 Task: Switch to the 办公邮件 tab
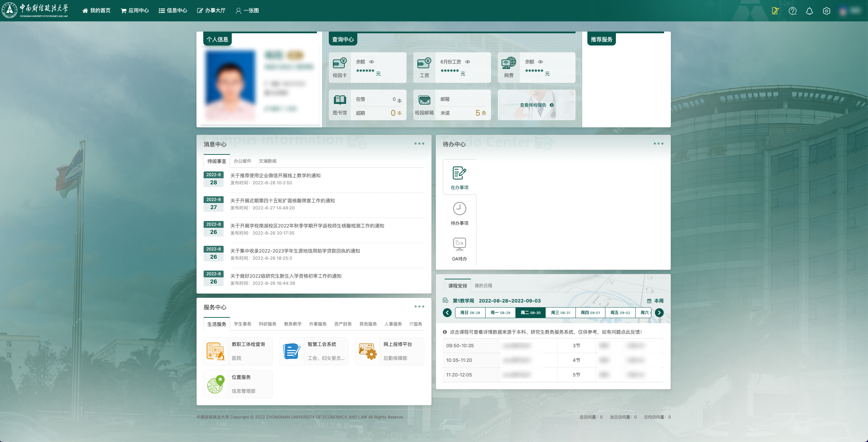click(242, 161)
